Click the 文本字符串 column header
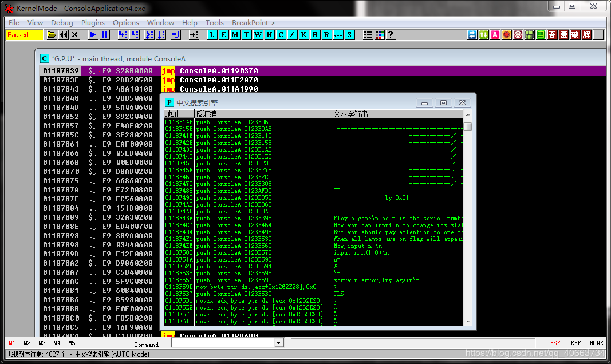Viewport: 611px width, 364px height. 397,114
